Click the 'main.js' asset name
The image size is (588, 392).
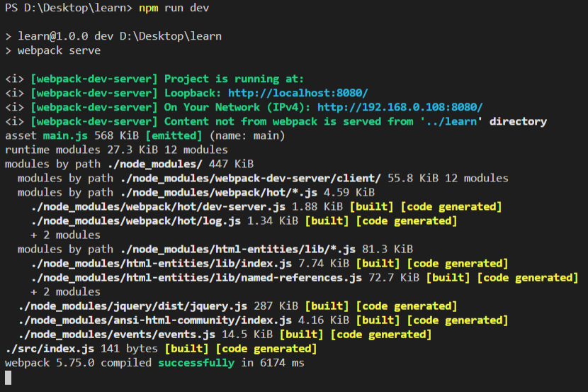pyautogui.click(x=65, y=136)
